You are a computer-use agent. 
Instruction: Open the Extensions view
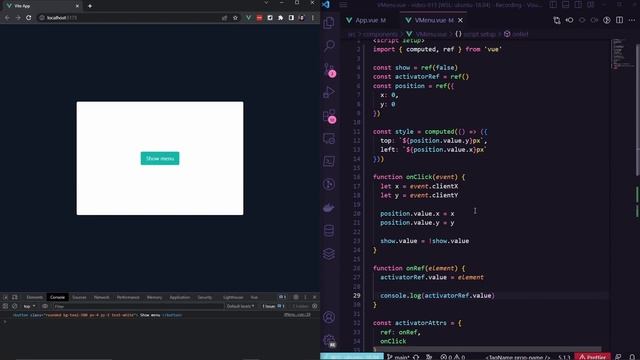[329, 116]
